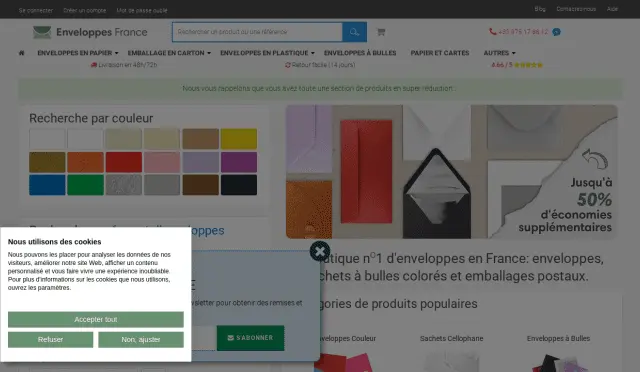
Task: Expand Enveloppes en papier menu
Action: coord(78,53)
